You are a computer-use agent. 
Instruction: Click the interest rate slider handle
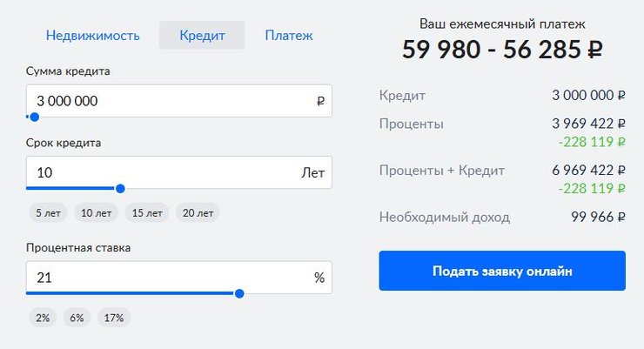(239, 293)
